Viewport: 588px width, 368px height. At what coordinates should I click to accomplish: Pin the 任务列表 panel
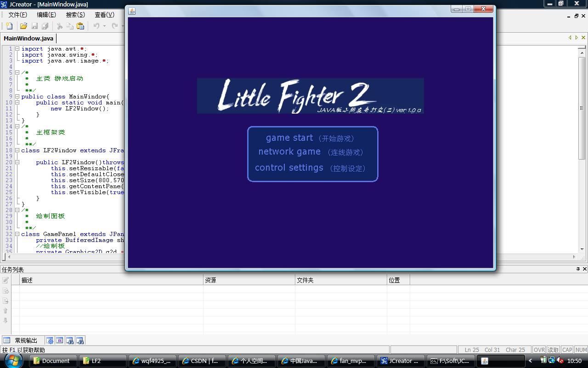tap(578, 269)
